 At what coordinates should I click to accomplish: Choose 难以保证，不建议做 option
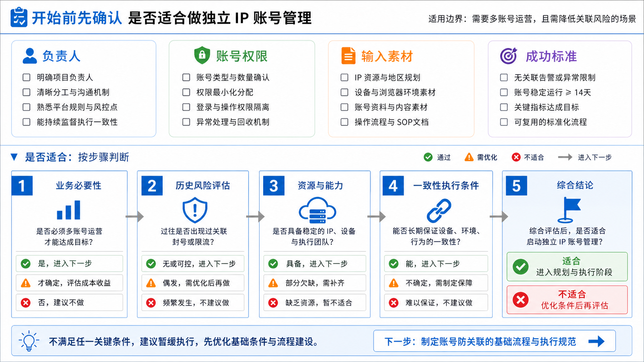436,303
